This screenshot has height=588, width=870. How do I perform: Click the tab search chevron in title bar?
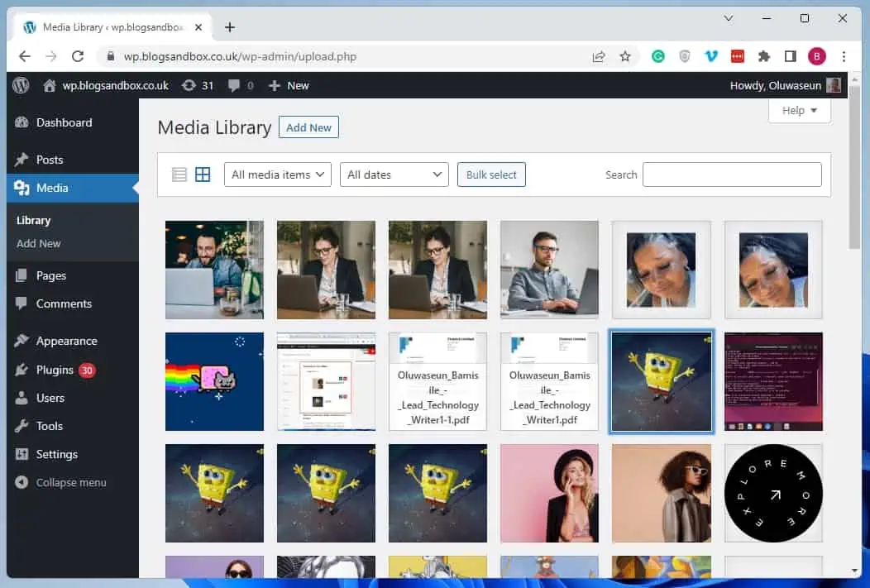click(729, 18)
